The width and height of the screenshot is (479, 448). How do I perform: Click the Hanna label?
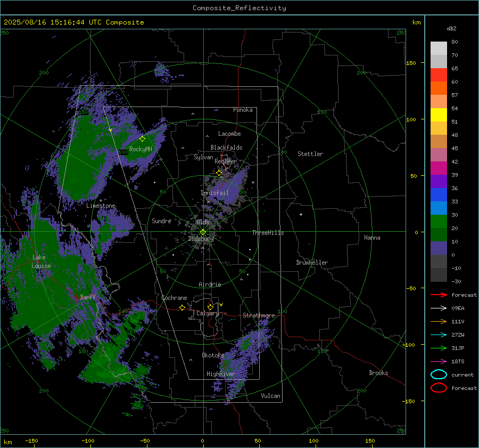point(372,238)
